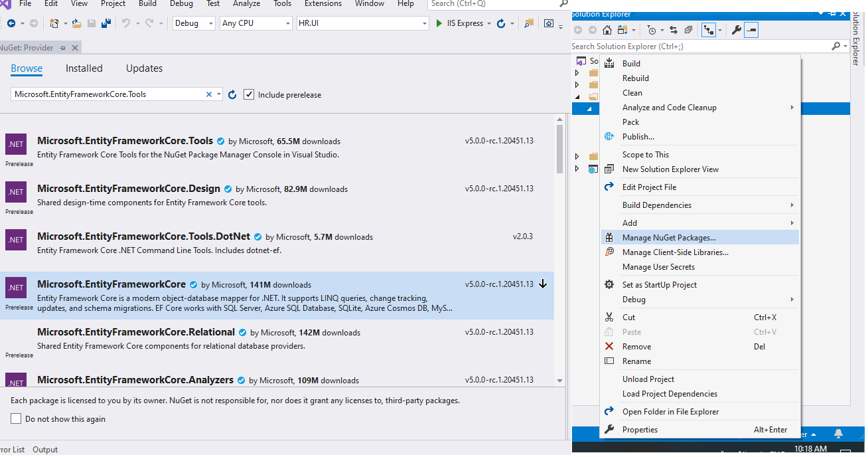Screen dimensions: 868x457
Task: Select Set as StartUp Project
Action: pyautogui.click(x=700, y=285)
